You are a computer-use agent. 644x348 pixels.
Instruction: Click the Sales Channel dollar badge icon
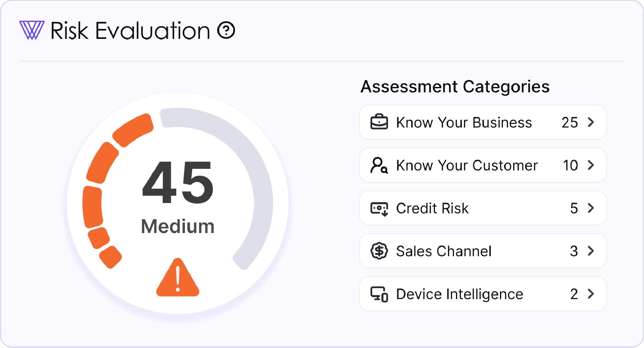(379, 251)
